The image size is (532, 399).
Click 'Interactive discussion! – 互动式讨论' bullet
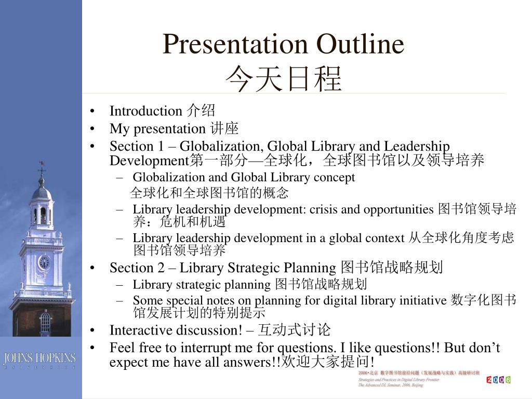tap(220, 330)
